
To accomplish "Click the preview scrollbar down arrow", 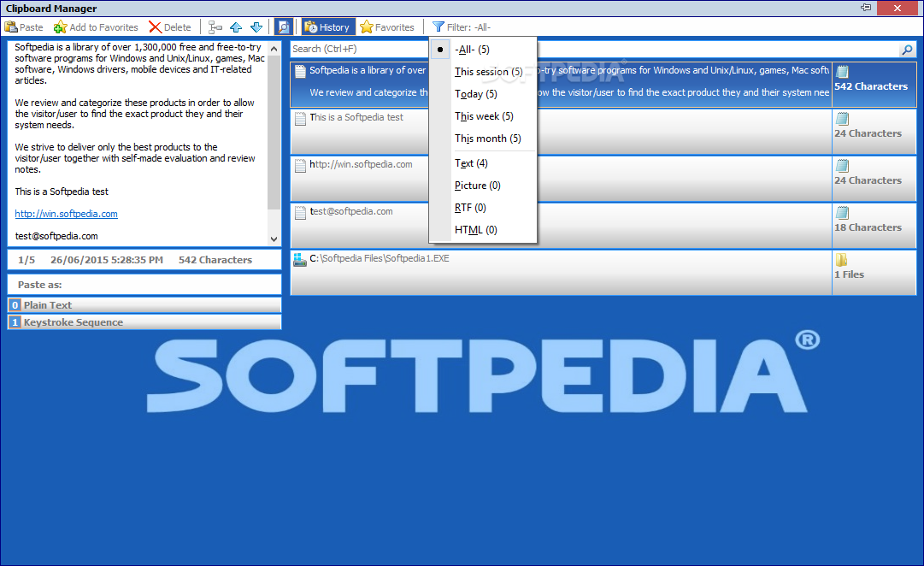I will click(274, 239).
